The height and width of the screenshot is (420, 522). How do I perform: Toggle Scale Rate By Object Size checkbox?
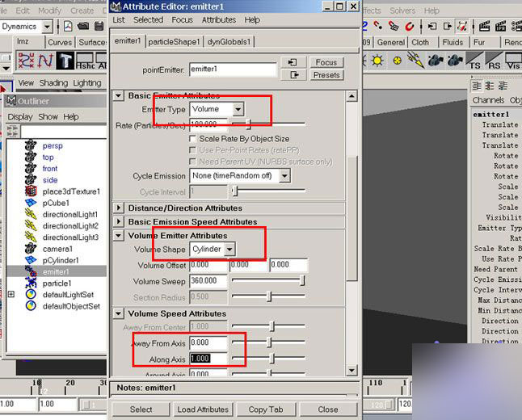coord(192,138)
